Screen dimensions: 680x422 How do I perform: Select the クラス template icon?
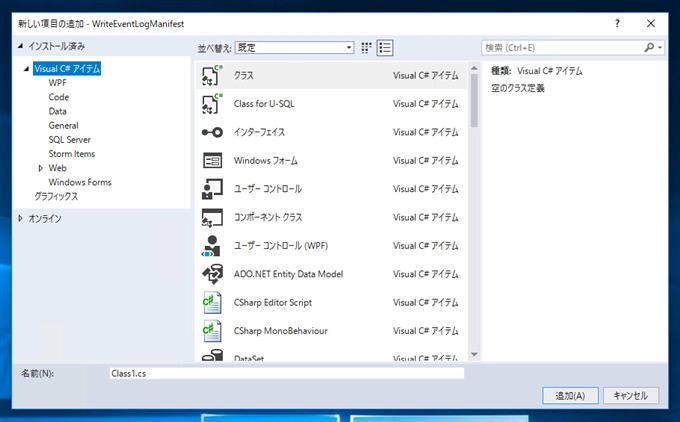(212, 75)
